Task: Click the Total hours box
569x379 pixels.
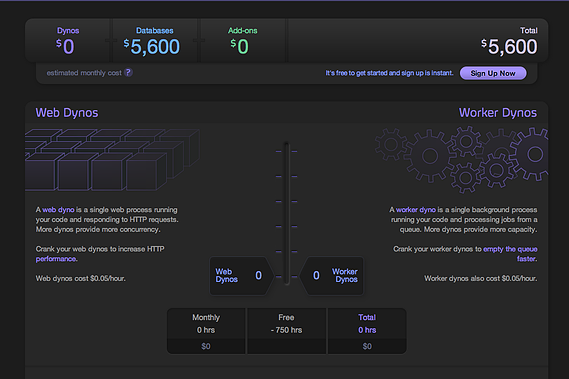Action: (367, 331)
